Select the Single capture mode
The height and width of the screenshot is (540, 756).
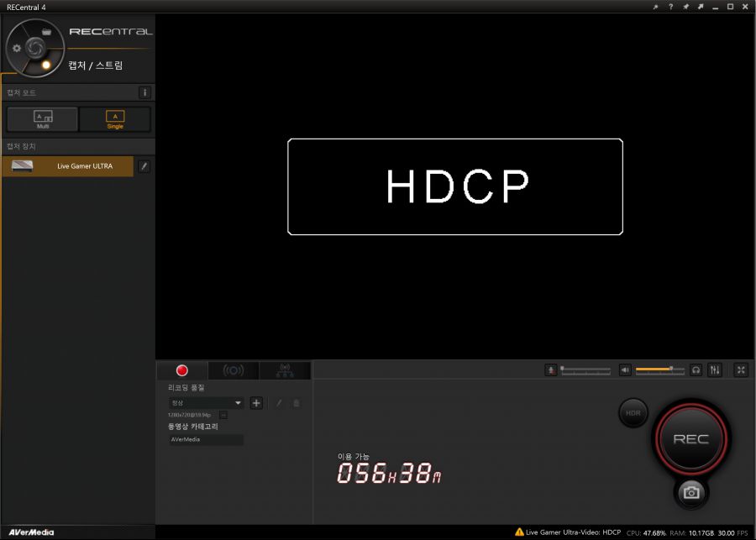tap(114, 118)
